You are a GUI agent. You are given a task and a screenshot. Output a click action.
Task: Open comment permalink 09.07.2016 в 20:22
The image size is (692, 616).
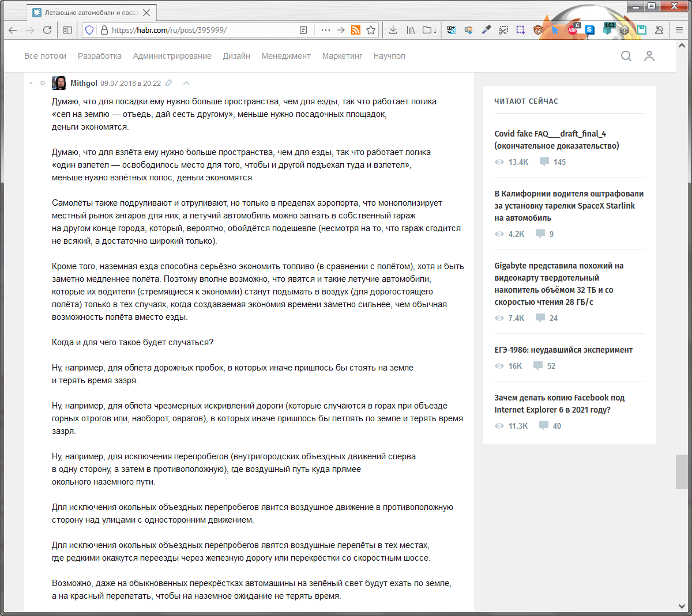point(130,83)
